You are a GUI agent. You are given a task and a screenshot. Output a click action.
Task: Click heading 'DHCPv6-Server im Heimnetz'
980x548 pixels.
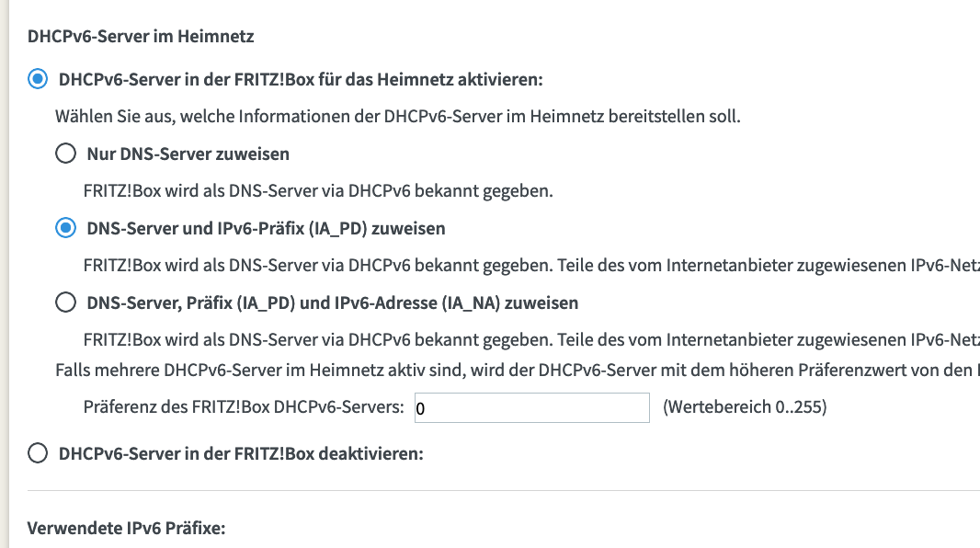click(141, 36)
